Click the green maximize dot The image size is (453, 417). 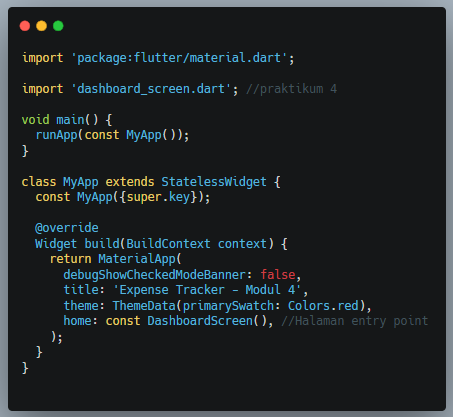point(58,26)
